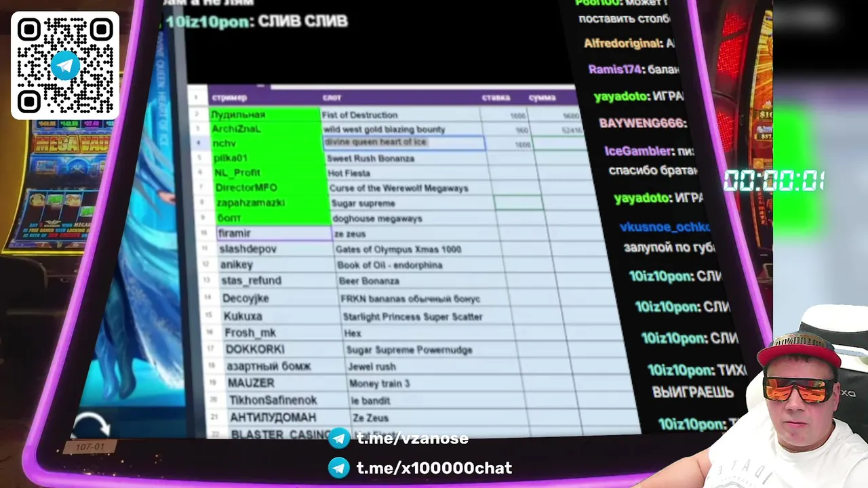Click the 'divine queen heart of ice' cell

coord(404,142)
